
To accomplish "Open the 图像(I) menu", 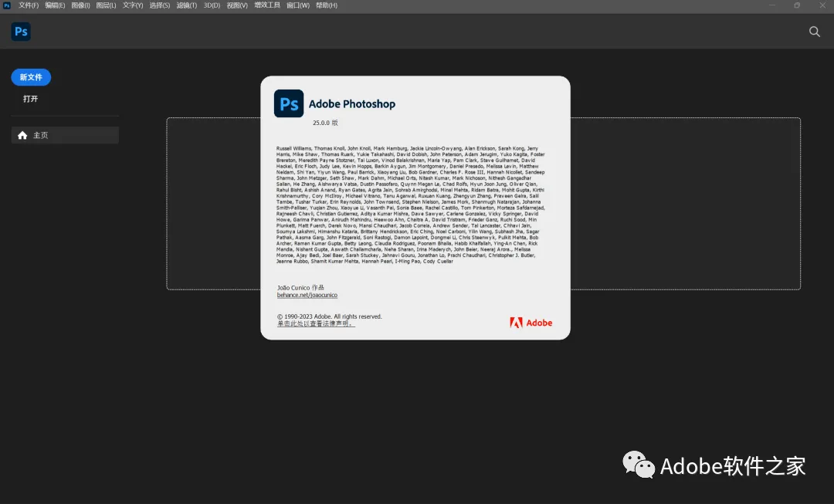I will [x=80, y=5].
